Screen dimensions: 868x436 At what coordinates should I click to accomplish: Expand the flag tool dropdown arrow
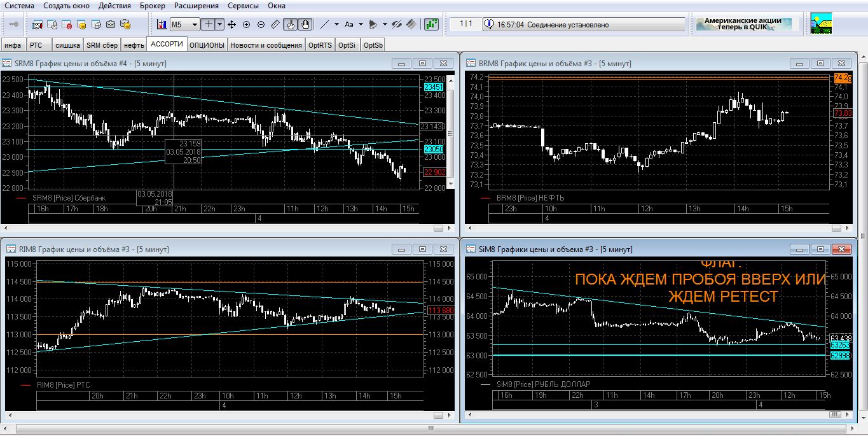[385, 24]
